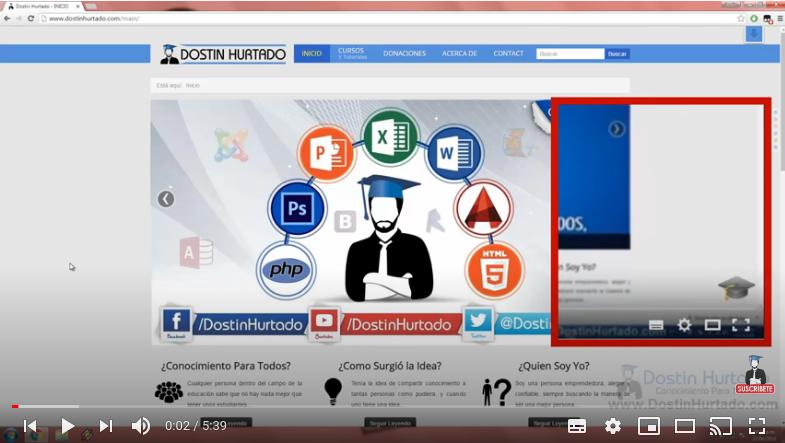Click the Word icon in banner
Image resolution: width=785 pixels, height=443 pixels.
pos(455,153)
